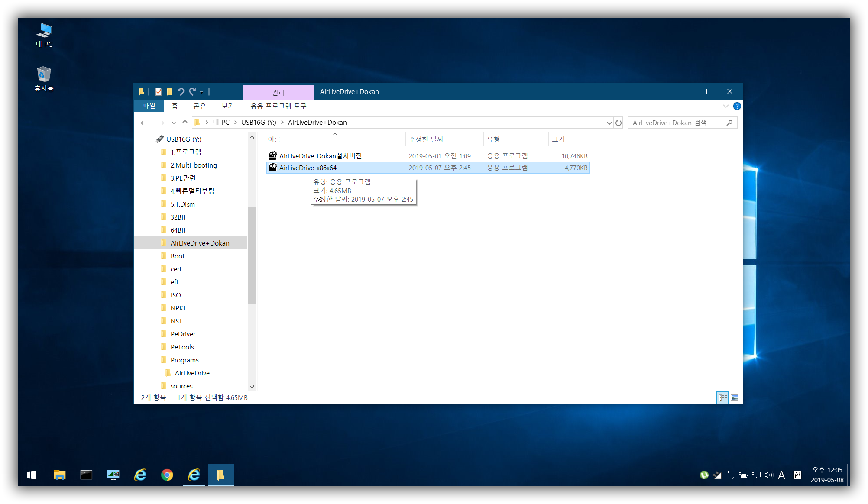The image size is (868, 504).
Task: Switch to the 공유 ribbon tab
Action: [199, 106]
